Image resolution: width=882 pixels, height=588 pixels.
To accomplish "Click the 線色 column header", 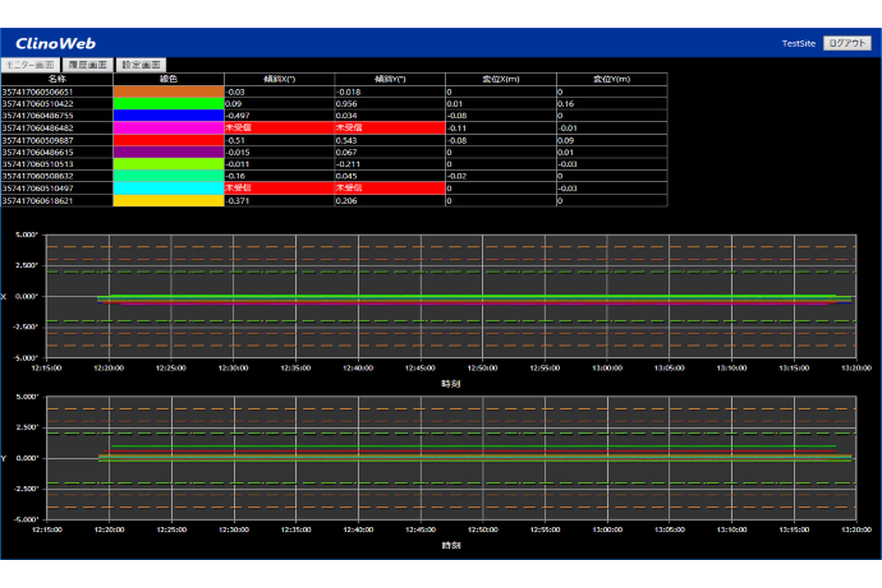I will tap(168, 79).
